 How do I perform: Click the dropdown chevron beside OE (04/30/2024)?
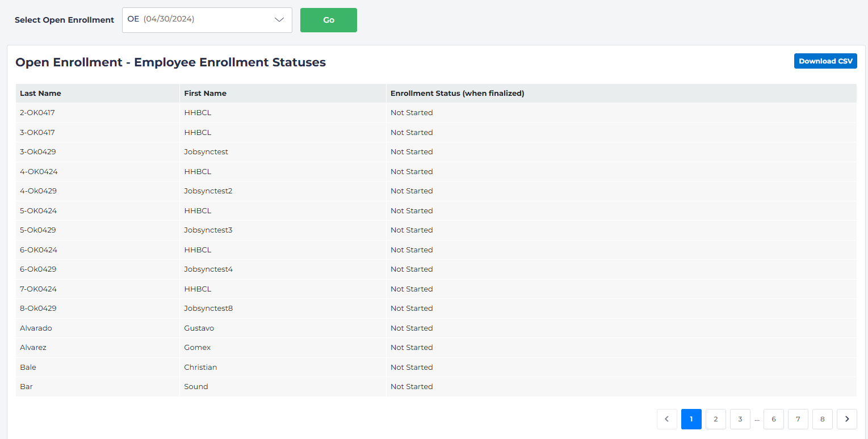pos(279,20)
